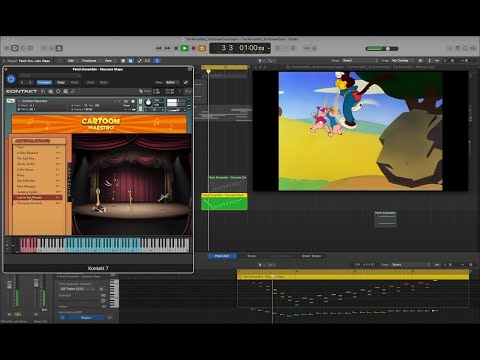480x360 pixels.
Task: Click Copy in the plugin header
Action: tap(61, 82)
